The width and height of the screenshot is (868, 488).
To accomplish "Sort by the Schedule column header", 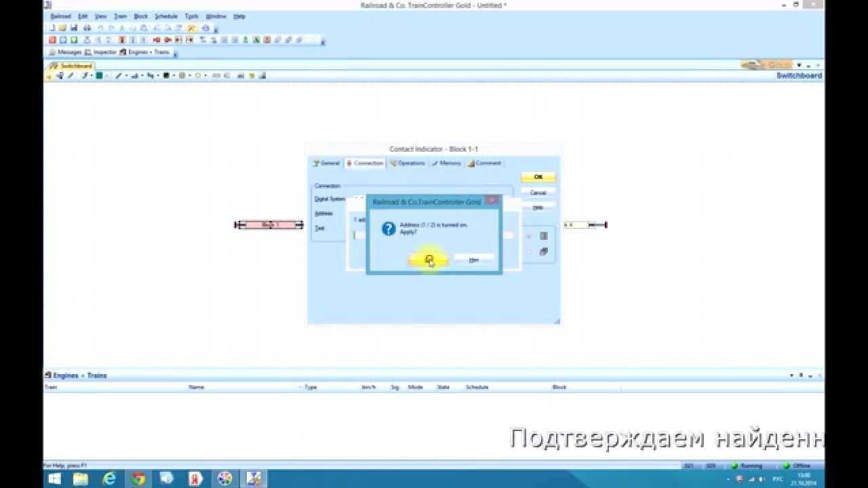I will (x=477, y=388).
